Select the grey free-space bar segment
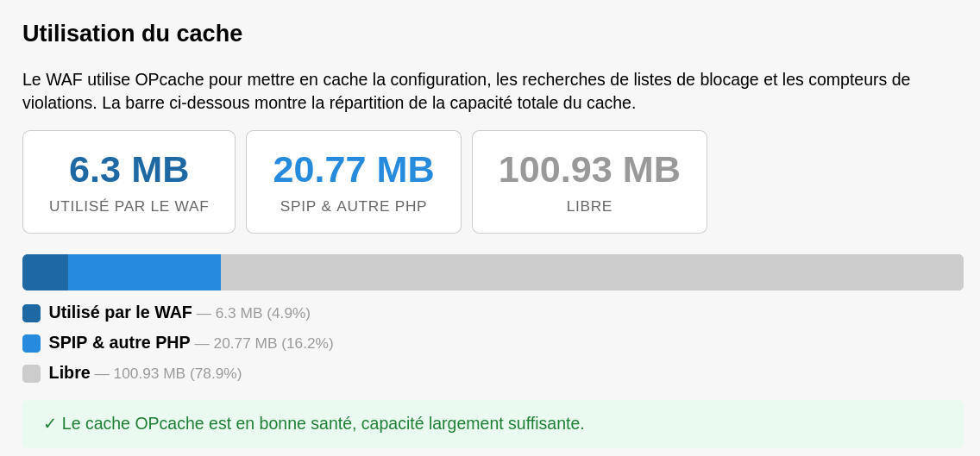 point(592,272)
